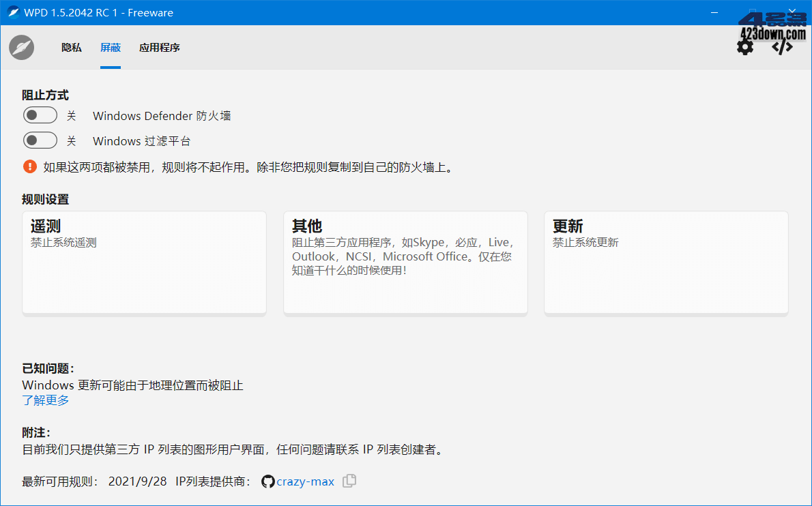This screenshot has width=812, height=506.
Task: Enable the Windows Defender 防火墙 toggle
Action: (40, 115)
